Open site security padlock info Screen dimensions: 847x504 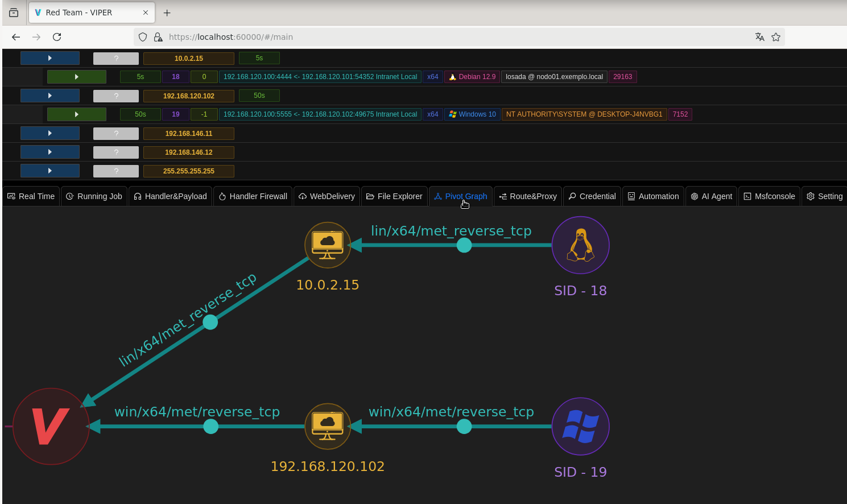[158, 37]
